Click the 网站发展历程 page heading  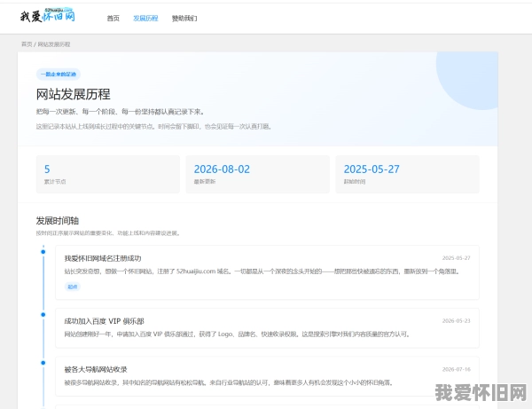click(74, 94)
